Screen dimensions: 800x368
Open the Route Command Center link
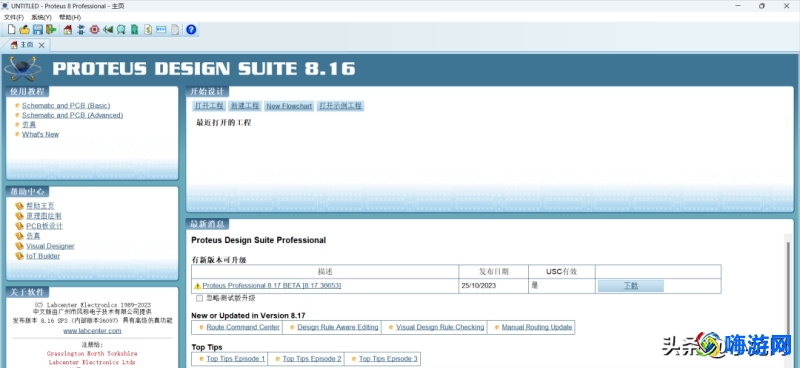click(x=243, y=327)
